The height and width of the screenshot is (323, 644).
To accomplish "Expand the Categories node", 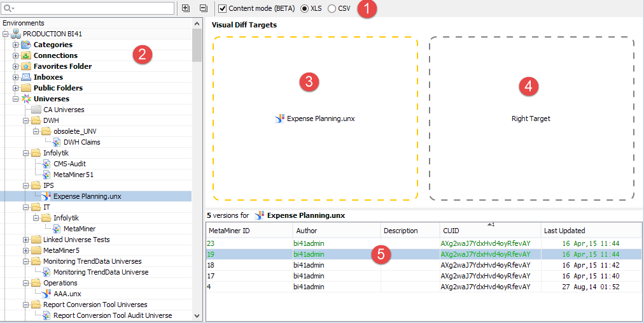I will [x=16, y=45].
